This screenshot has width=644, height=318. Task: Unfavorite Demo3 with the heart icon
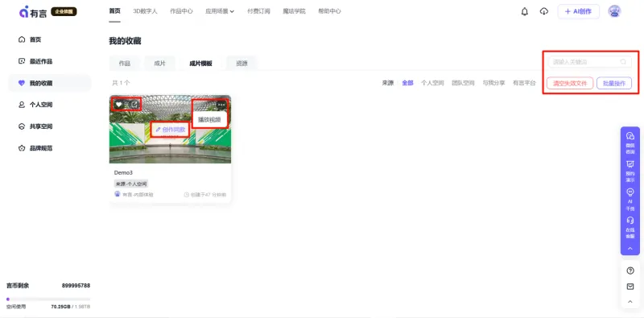pyautogui.click(x=118, y=105)
